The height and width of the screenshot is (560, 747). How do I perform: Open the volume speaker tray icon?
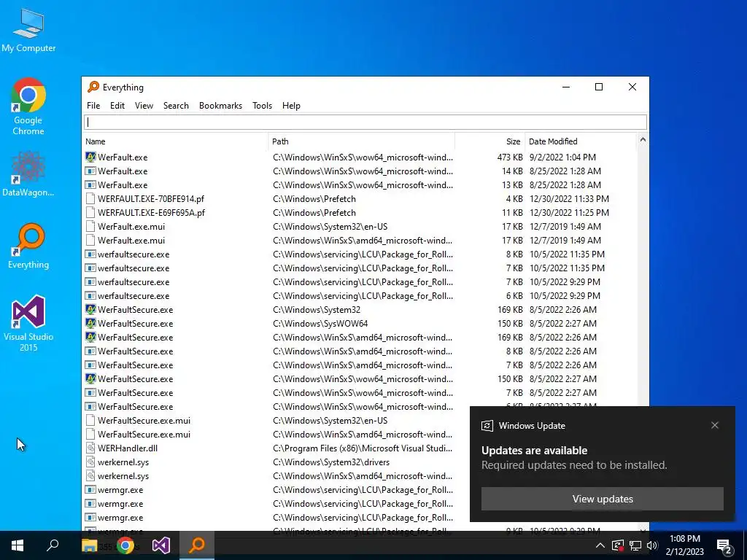652,545
